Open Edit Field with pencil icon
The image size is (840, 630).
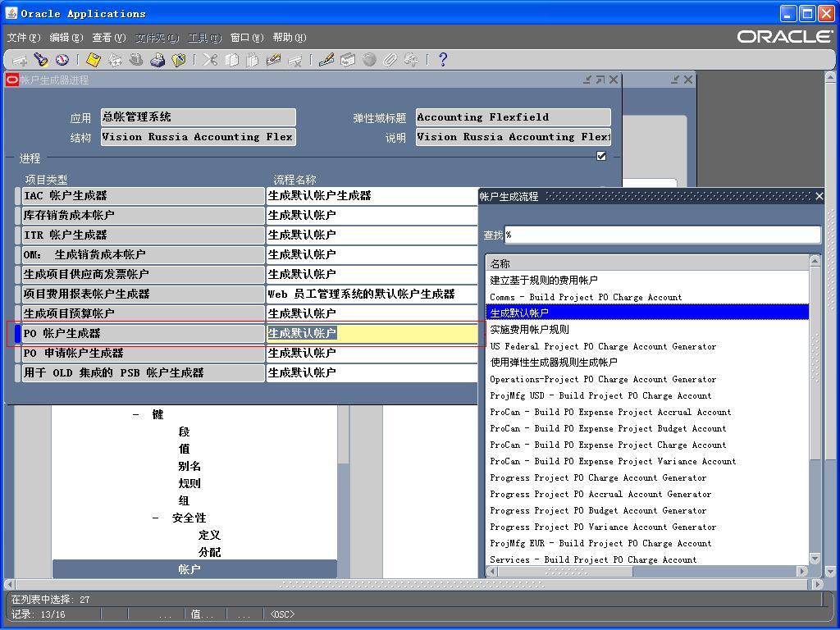[326, 60]
